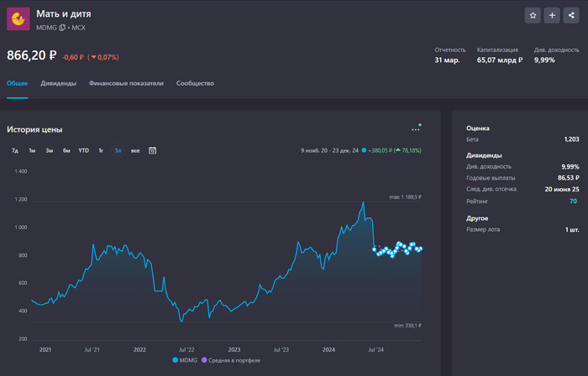Viewport: 588px width, 376px height.
Task: Switch to the Дивиденды tab
Action: coord(59,84)
